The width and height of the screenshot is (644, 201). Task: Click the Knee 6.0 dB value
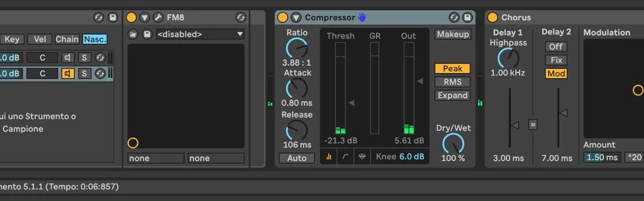click(412, 156)
